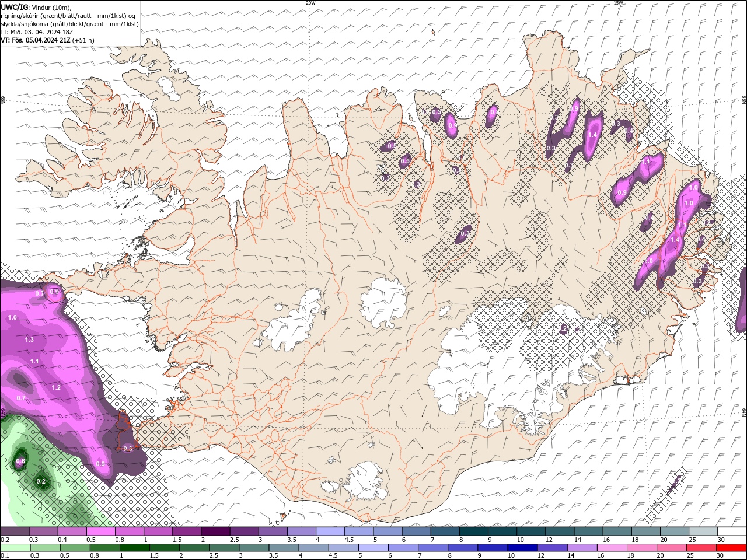Click the '20W' longitude label
This screenshot has height=560, width=747.
click(x=310, y=3)
